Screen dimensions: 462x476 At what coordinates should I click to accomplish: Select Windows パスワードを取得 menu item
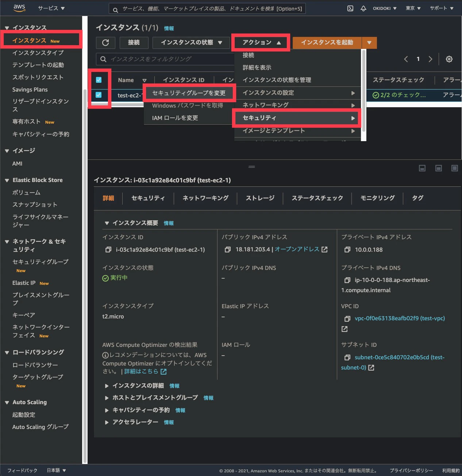coord(188,106)
